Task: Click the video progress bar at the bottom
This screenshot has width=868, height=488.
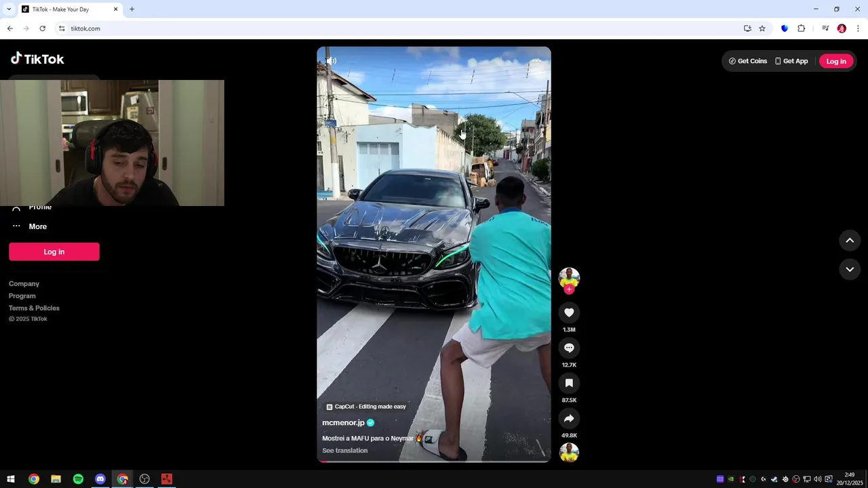Action: pyautogui.click(x=434, y=461)
